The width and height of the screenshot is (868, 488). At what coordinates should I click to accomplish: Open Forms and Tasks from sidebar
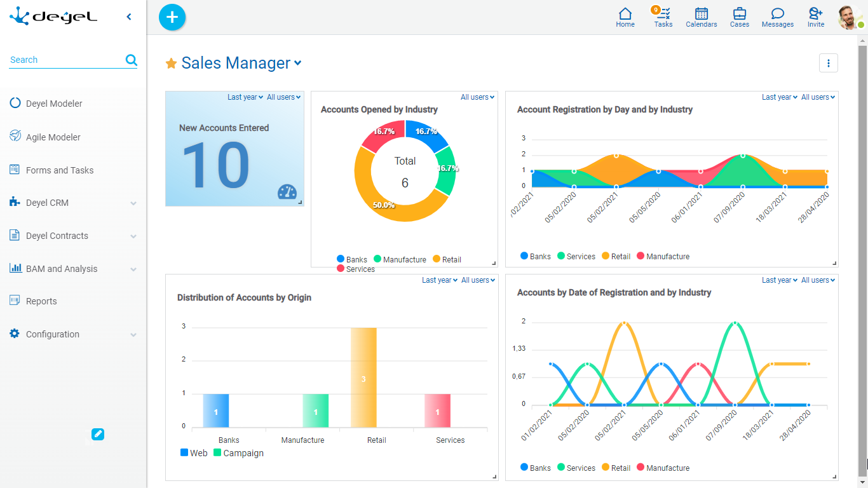60,170
